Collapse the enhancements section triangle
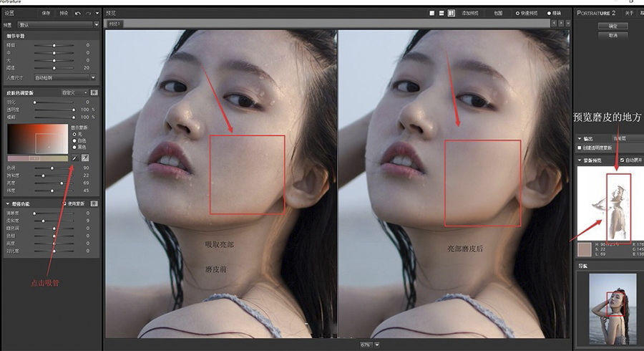Screen dimensions: 644x351 pyautogui.click(x=7, y=203)
